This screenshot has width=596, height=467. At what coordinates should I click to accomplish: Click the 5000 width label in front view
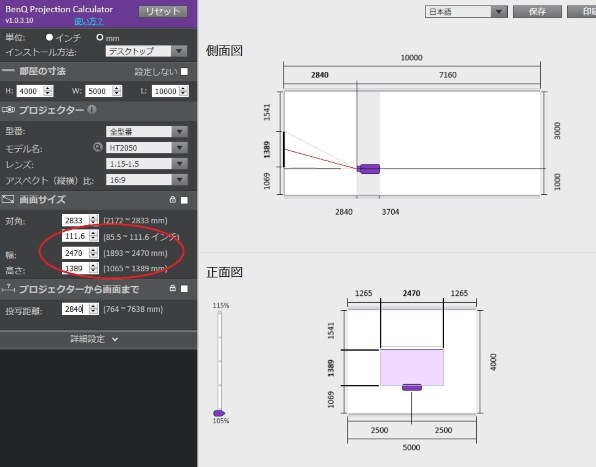pyautogui.click(x=411, y=447)
